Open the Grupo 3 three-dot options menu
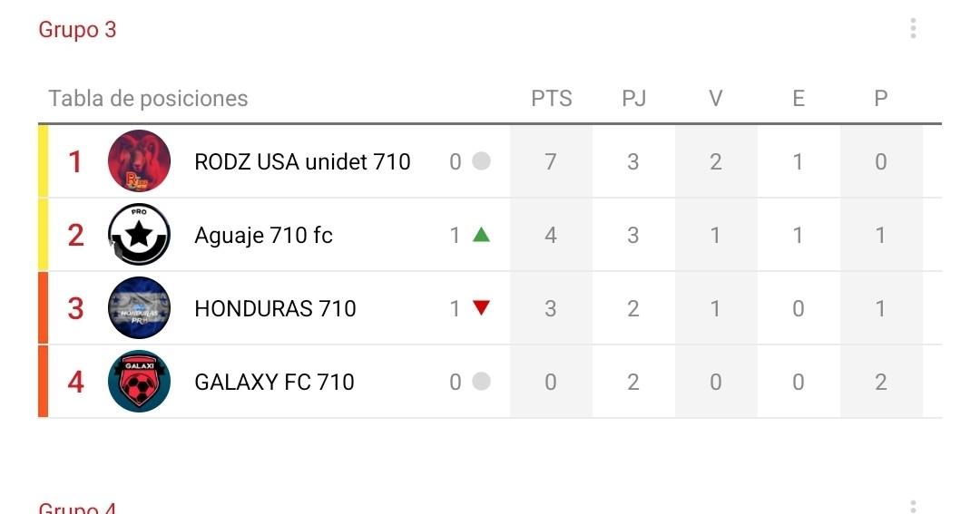980x514 pixels. coord(913,29)
